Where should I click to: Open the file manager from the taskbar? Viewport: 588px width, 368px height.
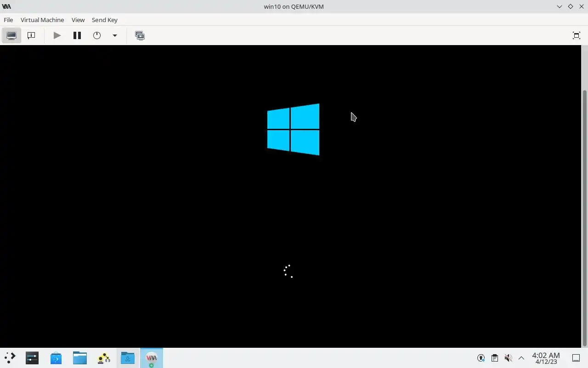[80, 358]
